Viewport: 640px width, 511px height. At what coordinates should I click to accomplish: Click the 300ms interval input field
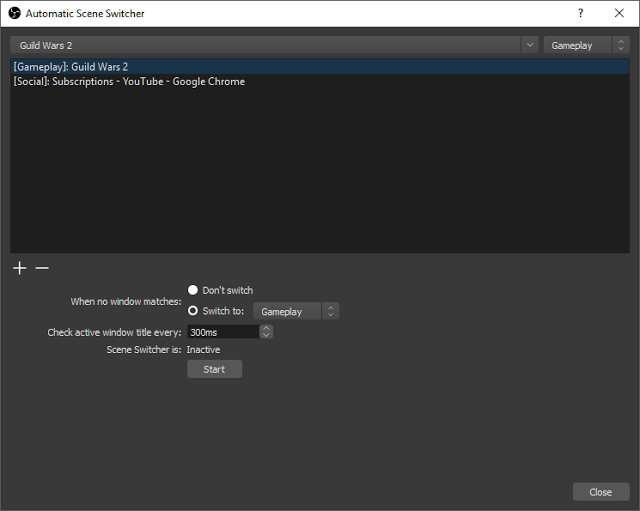[223, 332]
